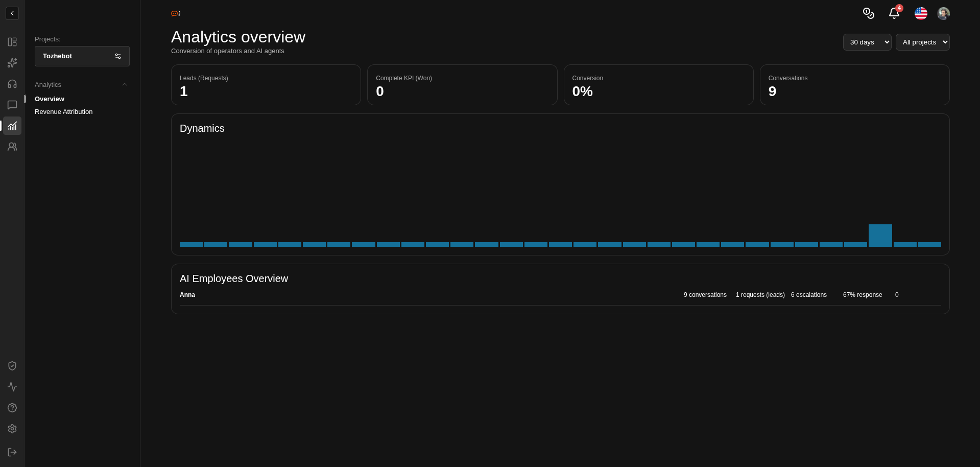
Task: Click the Conversion 0% card
Action: [658, 85]
